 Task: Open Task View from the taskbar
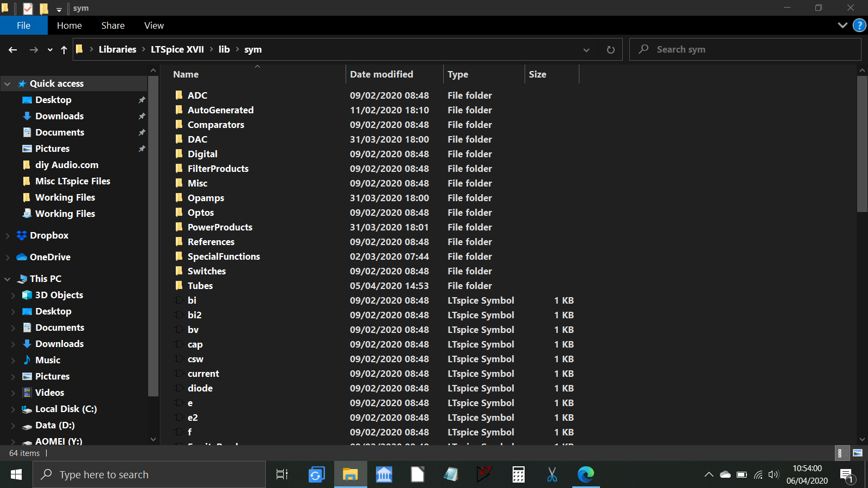[x=282, y=474]
